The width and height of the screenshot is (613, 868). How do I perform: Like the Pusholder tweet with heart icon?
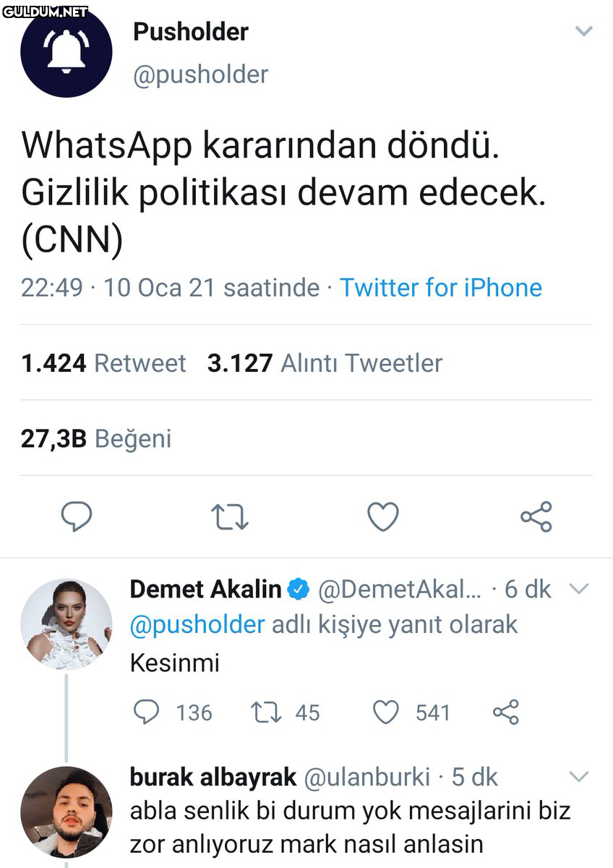383,517
